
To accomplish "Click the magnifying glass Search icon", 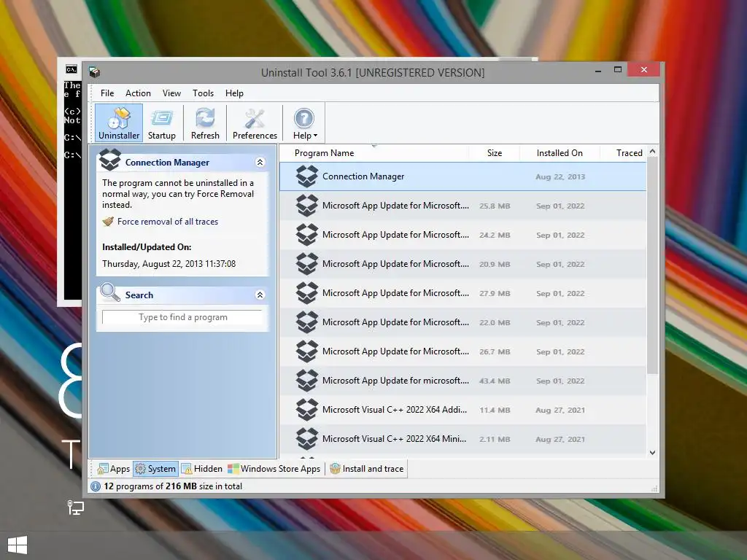I will point(110,292).
